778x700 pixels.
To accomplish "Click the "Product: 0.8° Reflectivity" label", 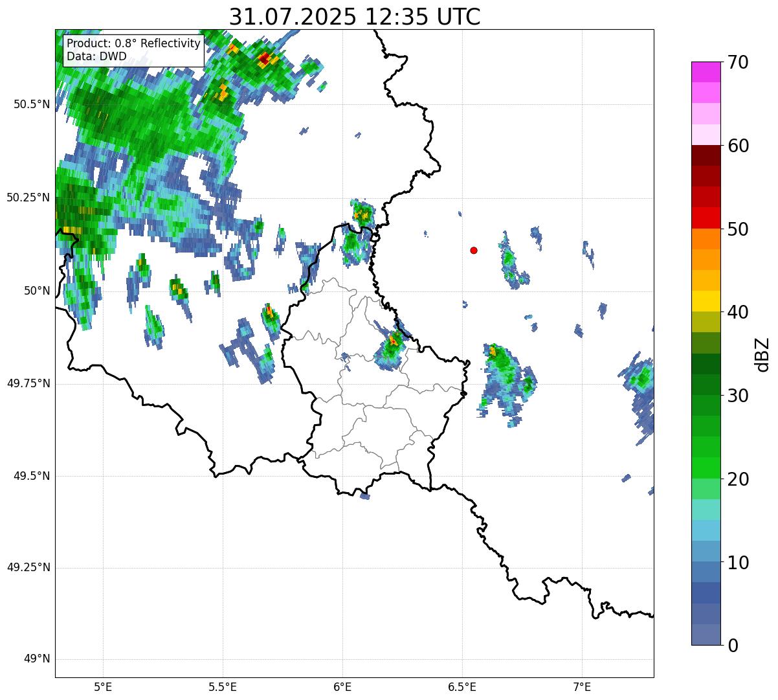I will (134, 43).
